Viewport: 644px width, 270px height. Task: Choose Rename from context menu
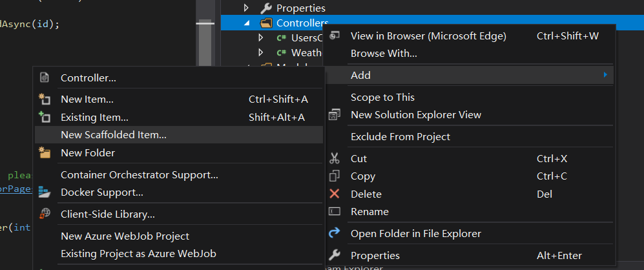[470, 212]
